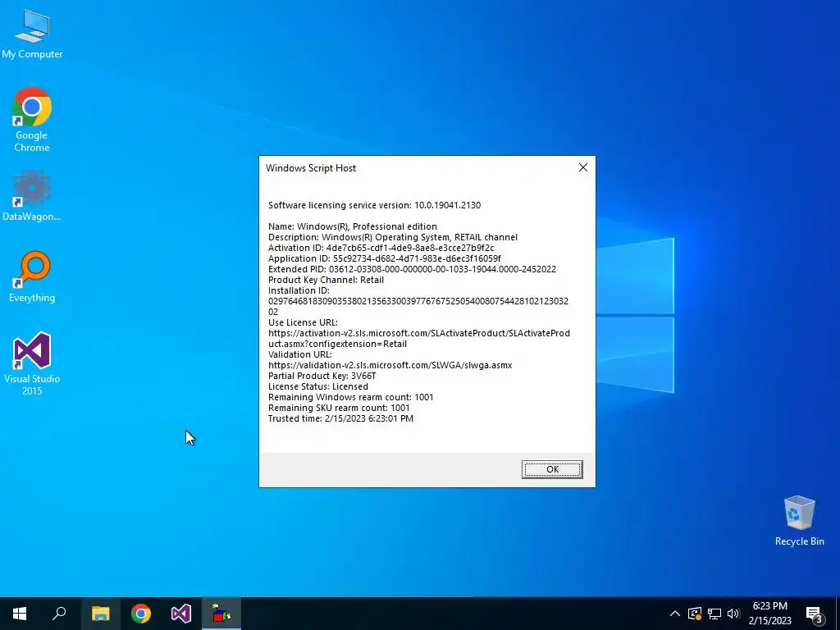The width and height of the screenshot is (840, 630).
Task: Open the Windows Start menu
Action: [x=20, y=614]
